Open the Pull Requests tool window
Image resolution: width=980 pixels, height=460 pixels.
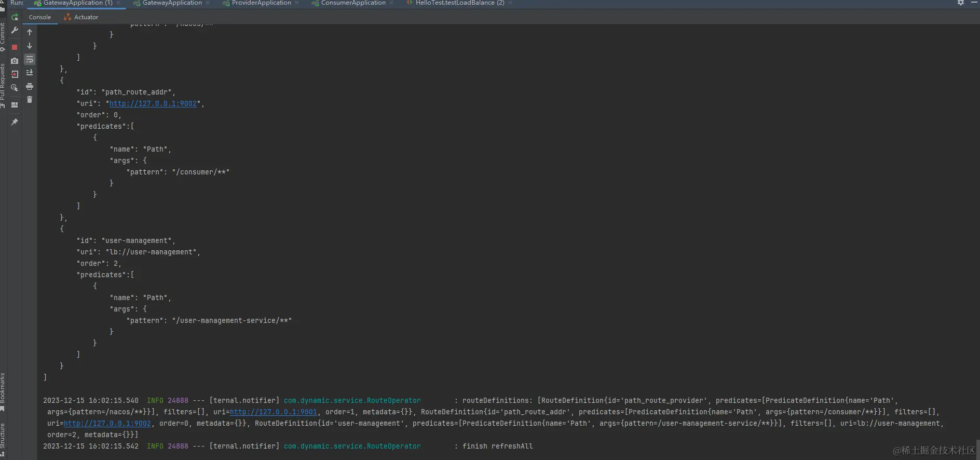point(3,85)
